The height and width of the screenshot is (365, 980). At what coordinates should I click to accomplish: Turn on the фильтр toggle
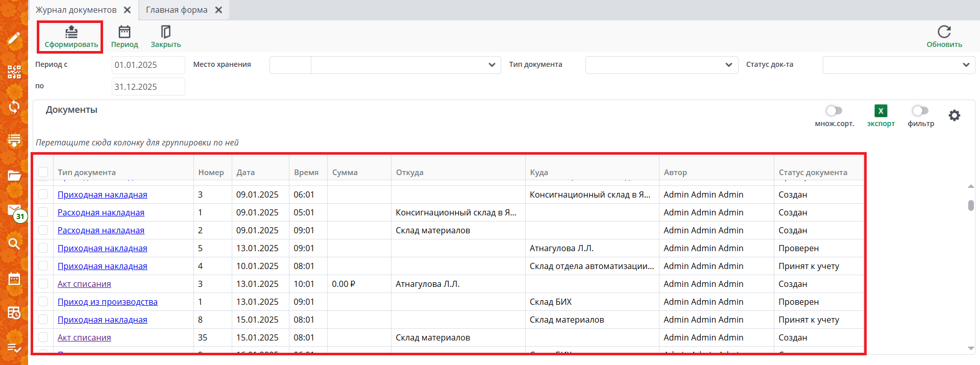(x=920, y=111)
